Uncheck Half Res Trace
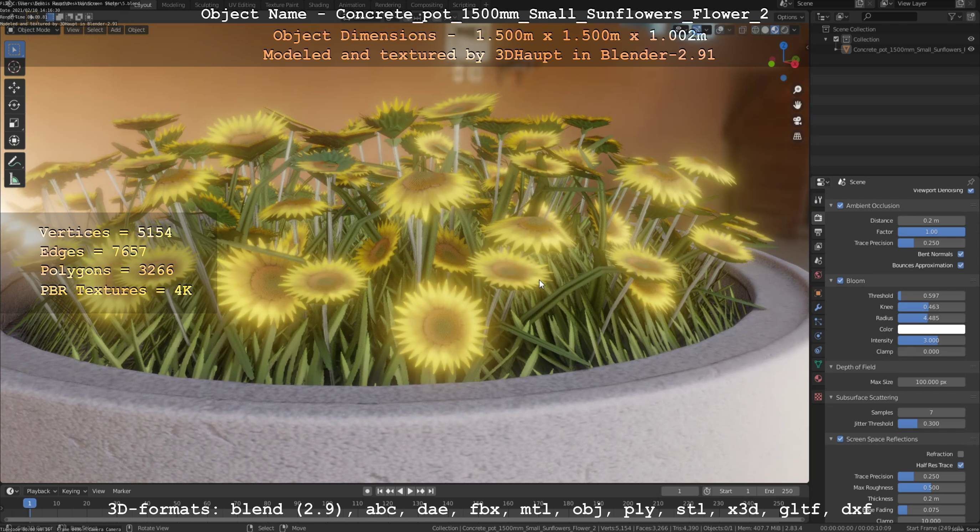This screenshot has height=532, width=980. point(961,465)
